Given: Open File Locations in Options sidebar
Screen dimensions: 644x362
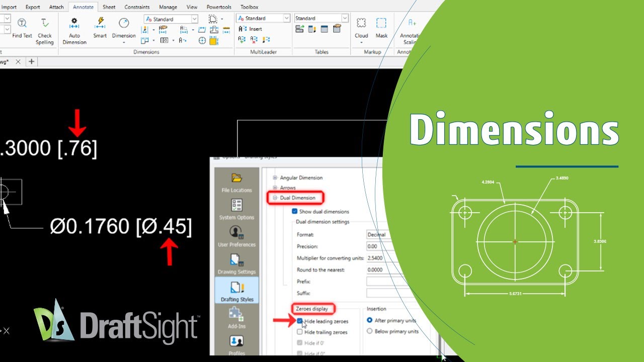Looking at the screenshot, I should (236, 183).
